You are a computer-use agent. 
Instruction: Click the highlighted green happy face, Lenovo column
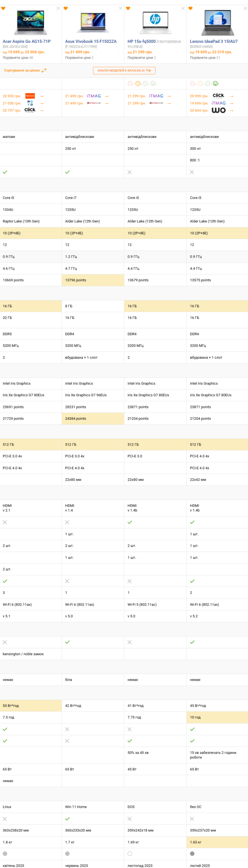215,84
